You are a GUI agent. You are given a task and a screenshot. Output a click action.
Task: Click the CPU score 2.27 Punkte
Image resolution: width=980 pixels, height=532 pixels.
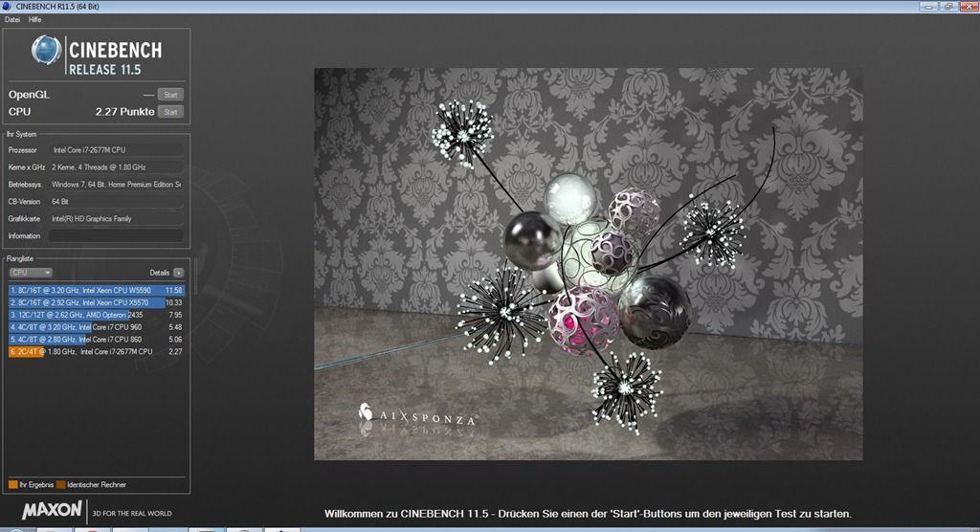pyautogui.click(x=124, y=112)
